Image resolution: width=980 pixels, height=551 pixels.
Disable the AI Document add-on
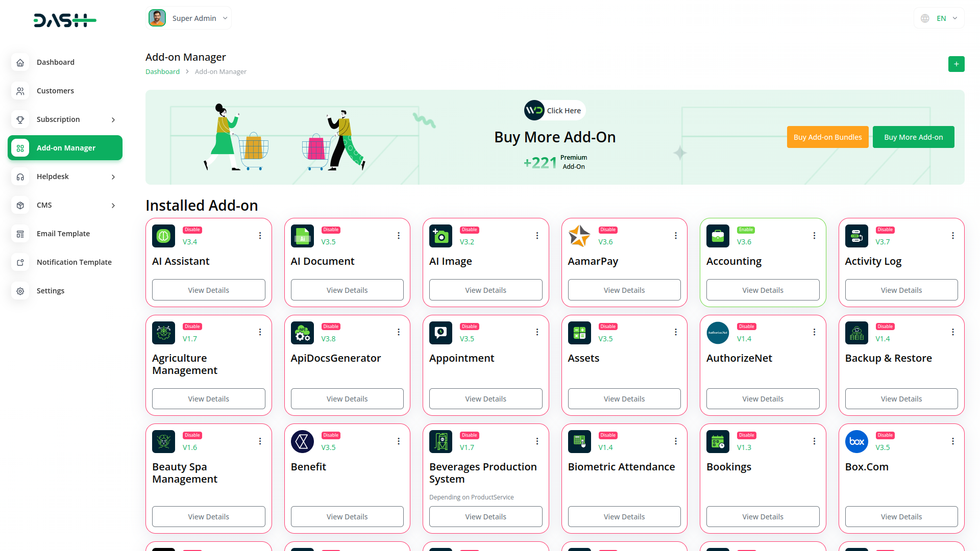click(331, 230)
